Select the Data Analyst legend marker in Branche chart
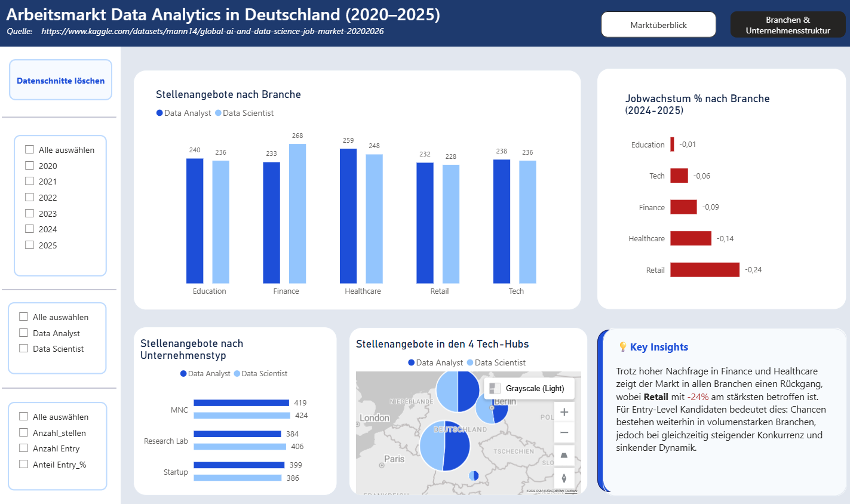This screenshot has width=850, height=504. pos(159,113)
